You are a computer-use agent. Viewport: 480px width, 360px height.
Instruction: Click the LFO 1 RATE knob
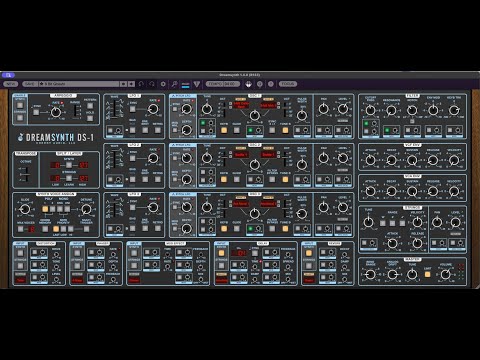(153, 109)
